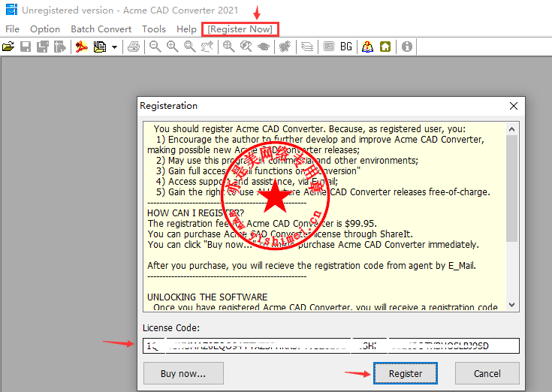This screenshot has width=552, height=392.
Task: Click the 'UNLOCKING THE SOFTWARE' heading text
Action: tap(207, 297)
